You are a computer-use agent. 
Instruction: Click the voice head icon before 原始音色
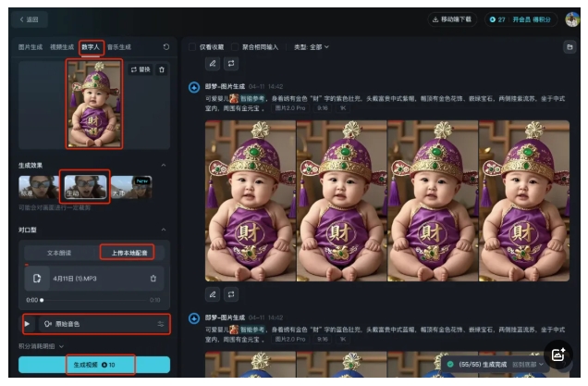pos(48,324)
